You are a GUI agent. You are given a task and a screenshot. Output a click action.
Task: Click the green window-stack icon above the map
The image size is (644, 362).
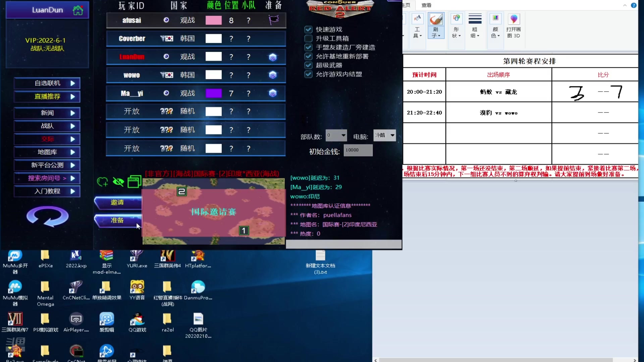click(x=134, y=182)
